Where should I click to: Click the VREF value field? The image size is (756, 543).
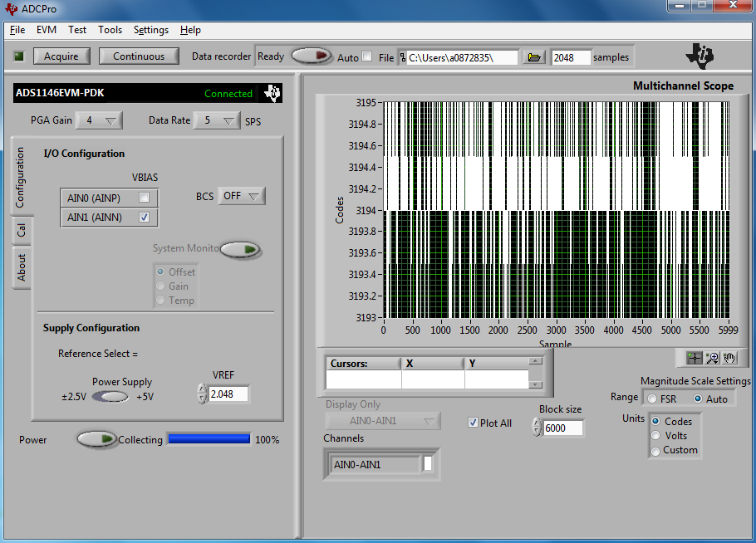[228, 394]
